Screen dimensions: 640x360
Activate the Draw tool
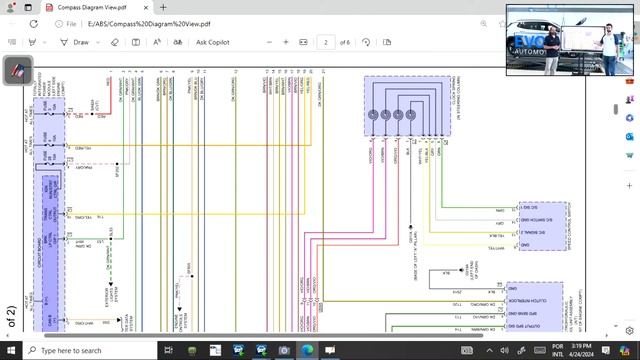(74, 42)
